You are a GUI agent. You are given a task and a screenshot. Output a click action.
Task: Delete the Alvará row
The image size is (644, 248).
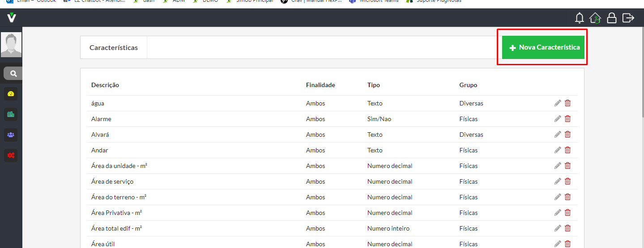click(x=567, y=135)
